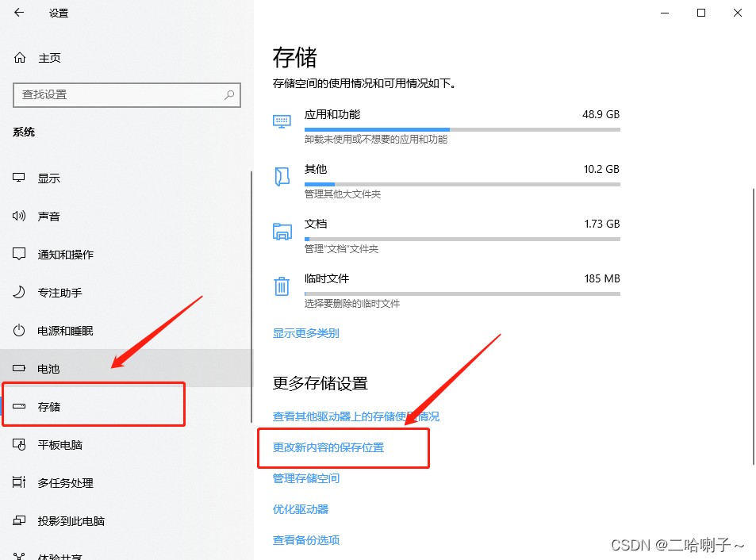The height and width of the screenshot is (560, 756).
Task: Click the Find a setting (查找设置) search field
Action: (119, 94)
